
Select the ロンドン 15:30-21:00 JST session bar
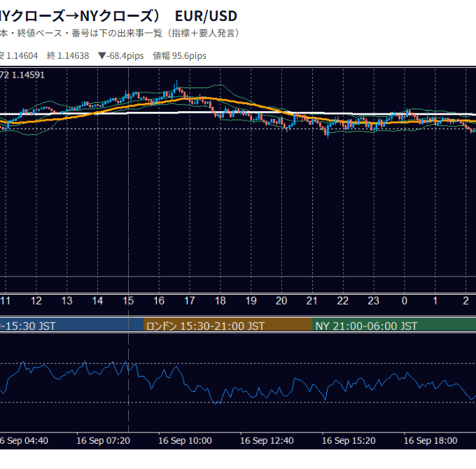(227, 324)
